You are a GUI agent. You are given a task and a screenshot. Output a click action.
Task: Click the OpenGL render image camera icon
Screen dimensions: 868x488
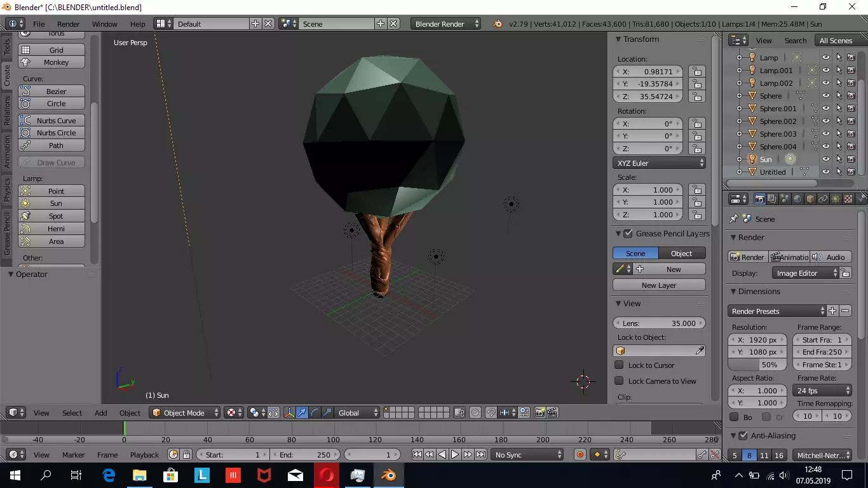539,412
